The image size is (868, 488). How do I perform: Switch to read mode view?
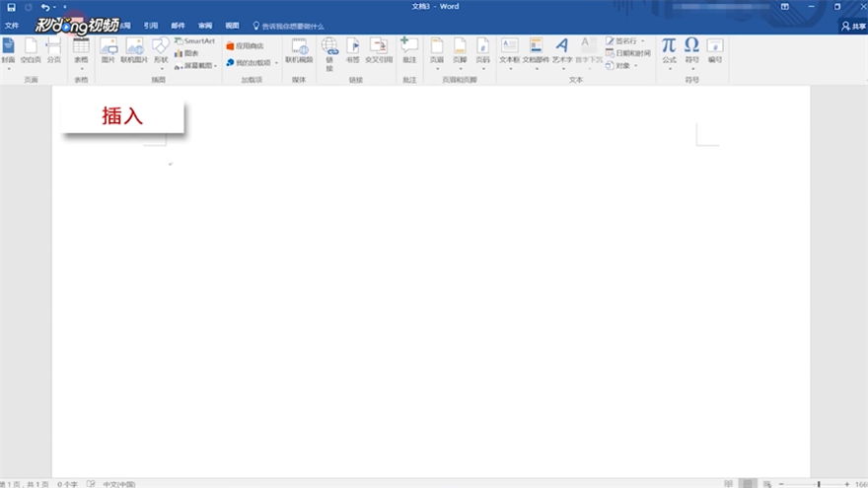728,484
